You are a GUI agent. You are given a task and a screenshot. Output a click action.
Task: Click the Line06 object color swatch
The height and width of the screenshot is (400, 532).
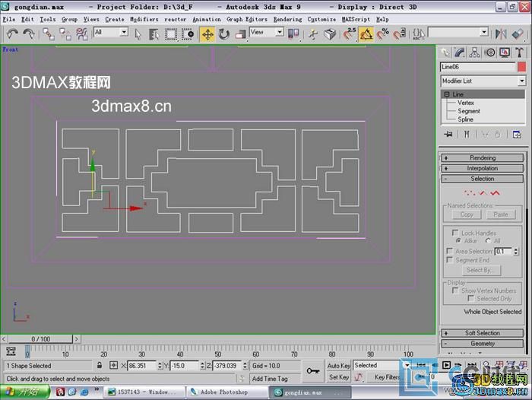tap(521, 67)
